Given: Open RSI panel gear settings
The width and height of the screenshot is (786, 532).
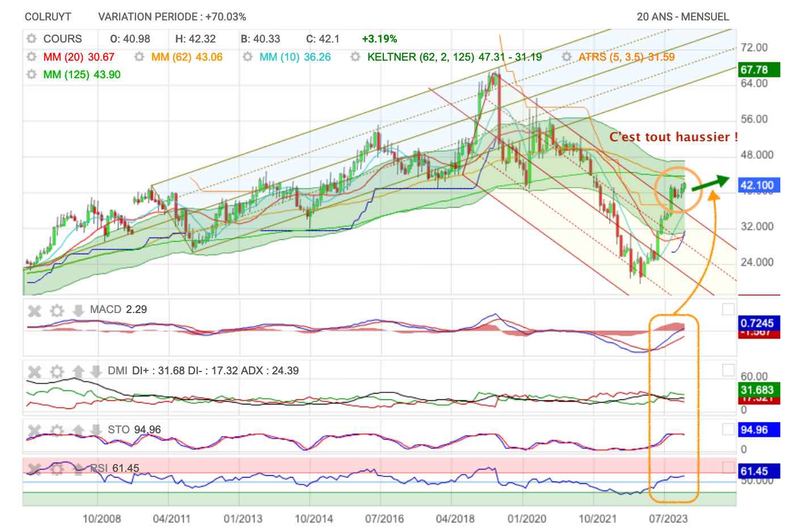Looking at the screenshot, I should 57,469.
